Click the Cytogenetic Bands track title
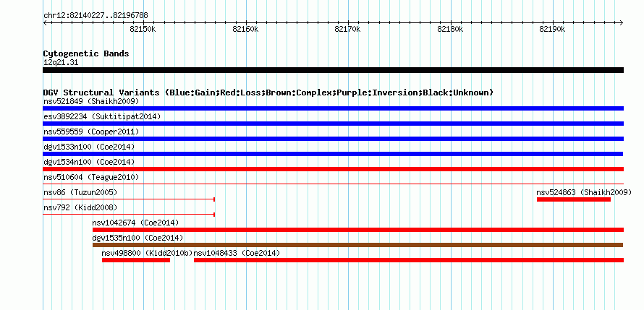The height and width of the screenshot is (310, 644). (x=86, y=53)
